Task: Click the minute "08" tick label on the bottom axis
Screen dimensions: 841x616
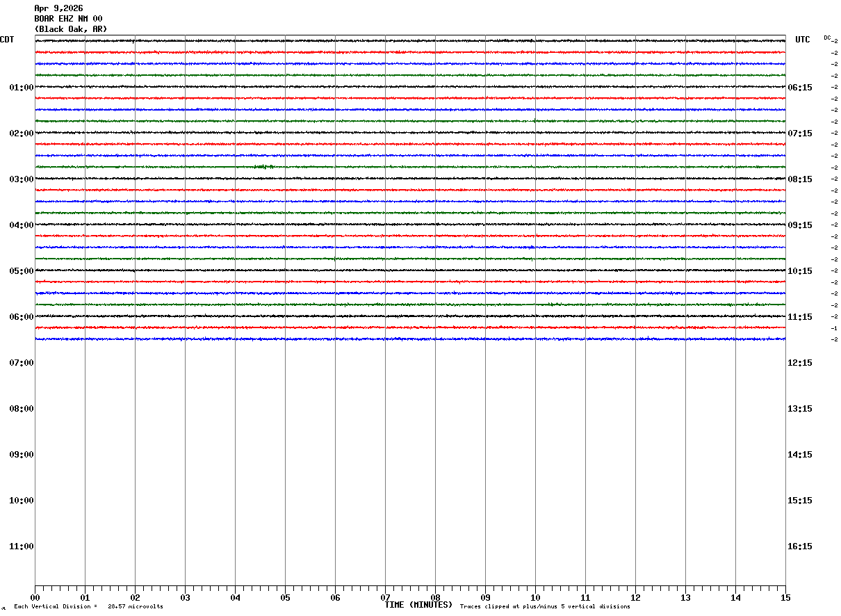Action: pyautogui.click(x=435, y=598)
